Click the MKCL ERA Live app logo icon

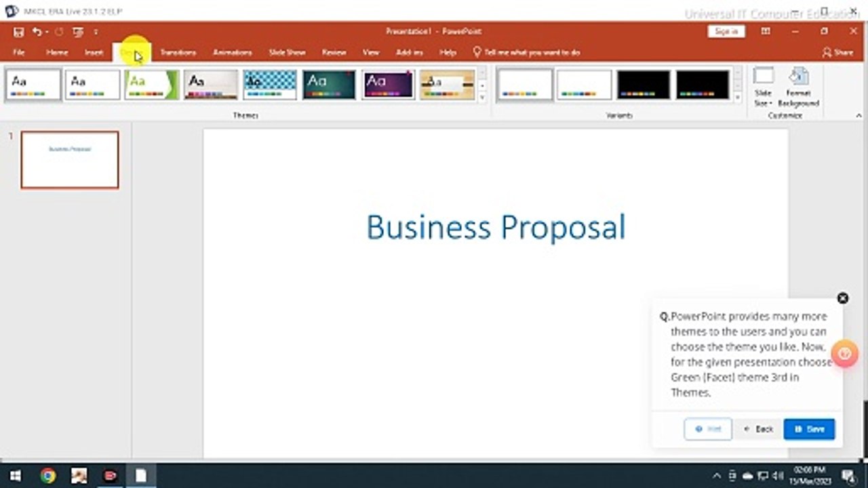(12, 11)
